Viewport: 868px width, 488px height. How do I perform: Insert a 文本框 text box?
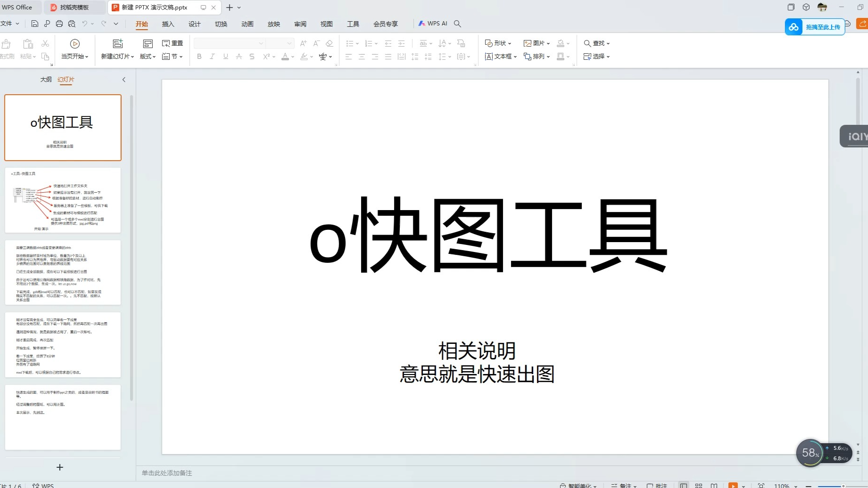click(x=500, y=57)
